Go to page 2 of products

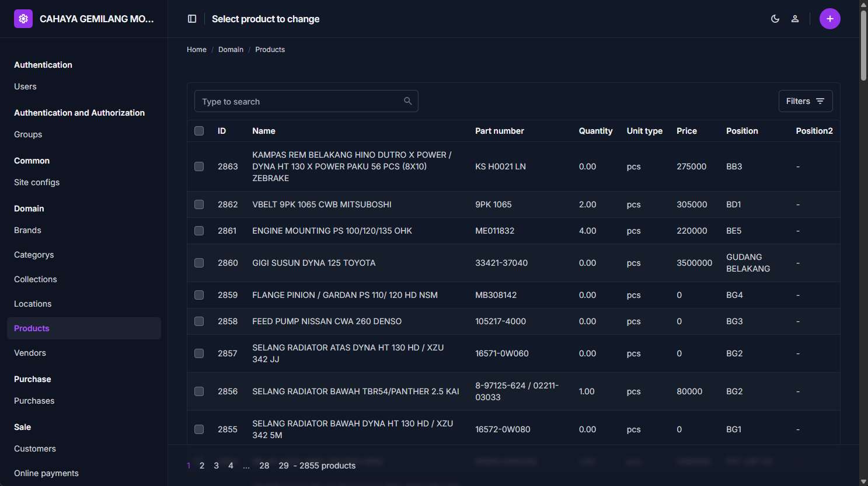point(202,466)
